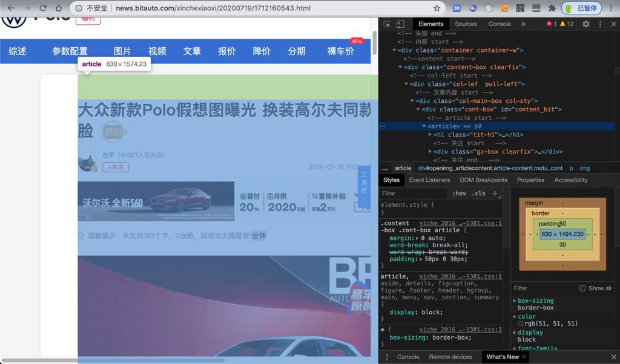This screenshot has height=364, width=620.
Task: Show more DevTools tabs via chevron
Action: (523, 24)
